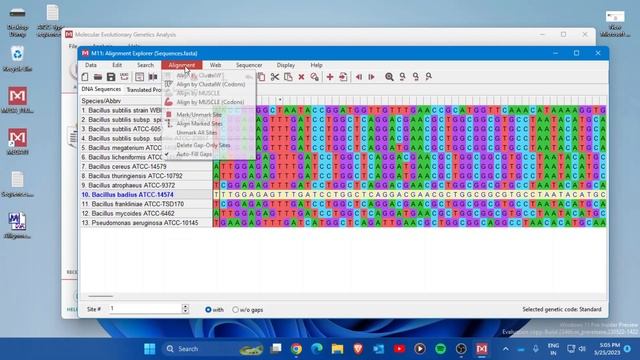Open File Explorer from the taskbar
This screenshot has height=360, width=640.
[338, 349]
